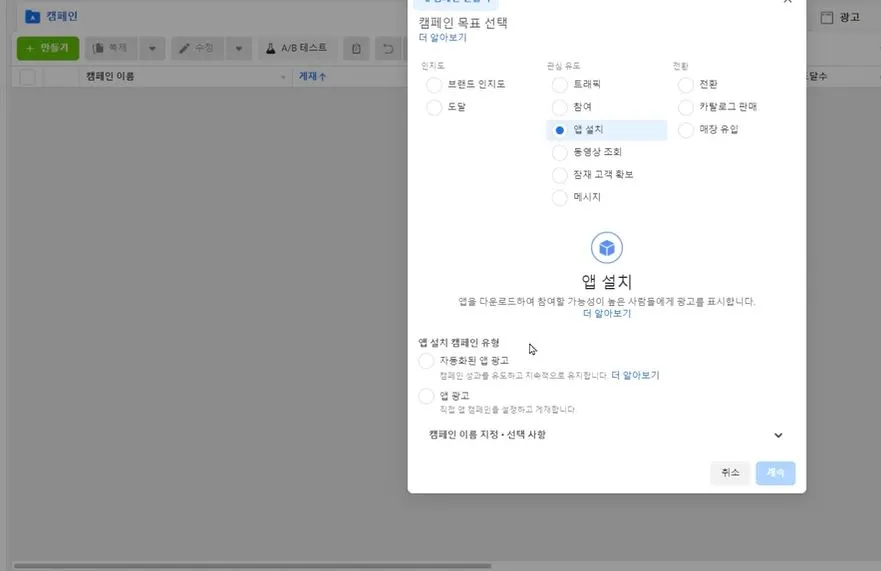
Task: Select the 트래픽 radio button
Action: tap(560, 85)
